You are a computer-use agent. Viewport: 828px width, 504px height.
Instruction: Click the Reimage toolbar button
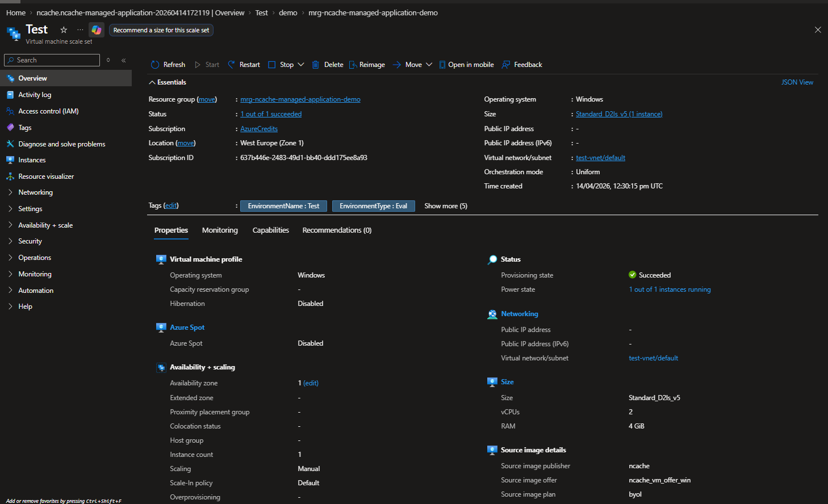point(367,65)
